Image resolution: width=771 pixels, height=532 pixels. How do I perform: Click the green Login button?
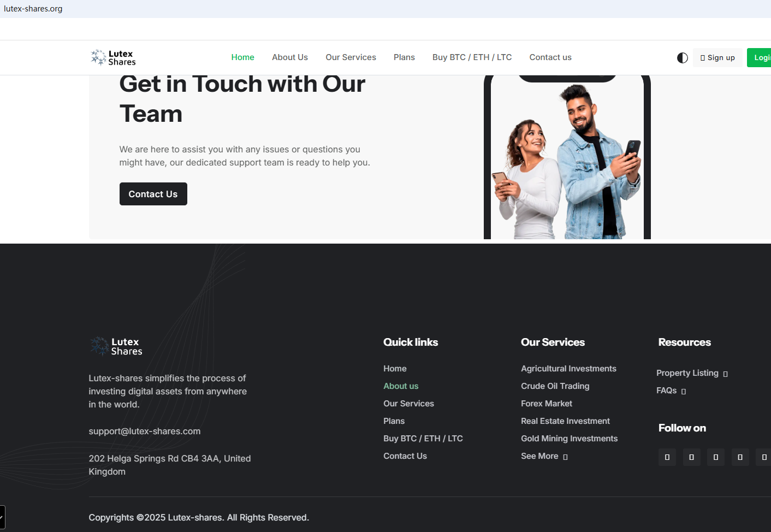click(760, 58)
